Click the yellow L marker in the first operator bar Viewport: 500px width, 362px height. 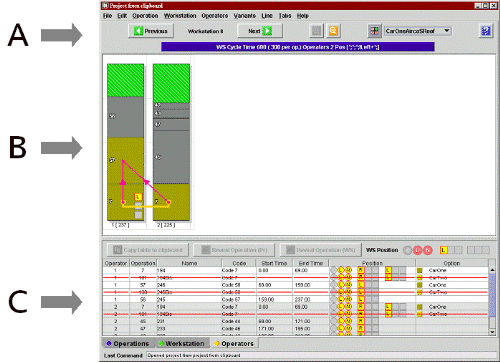click(x=138, y=197)
